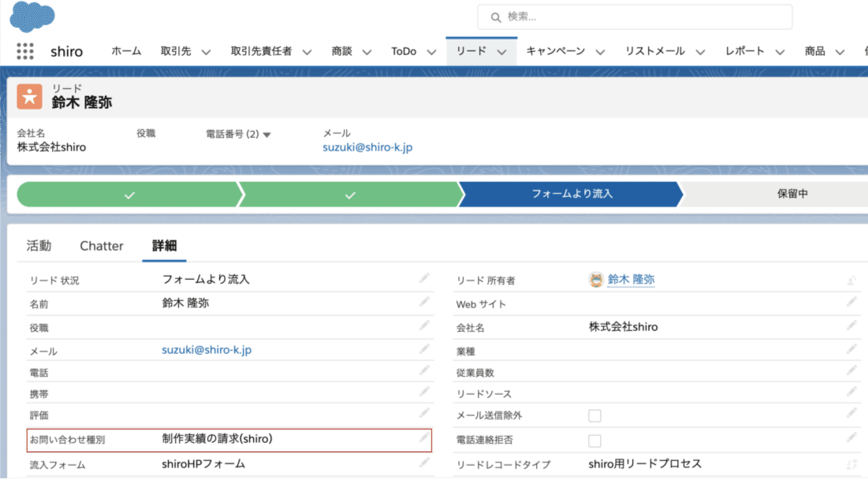Click the search magnifier icon

pyautogui.click(x=495, y=17)
